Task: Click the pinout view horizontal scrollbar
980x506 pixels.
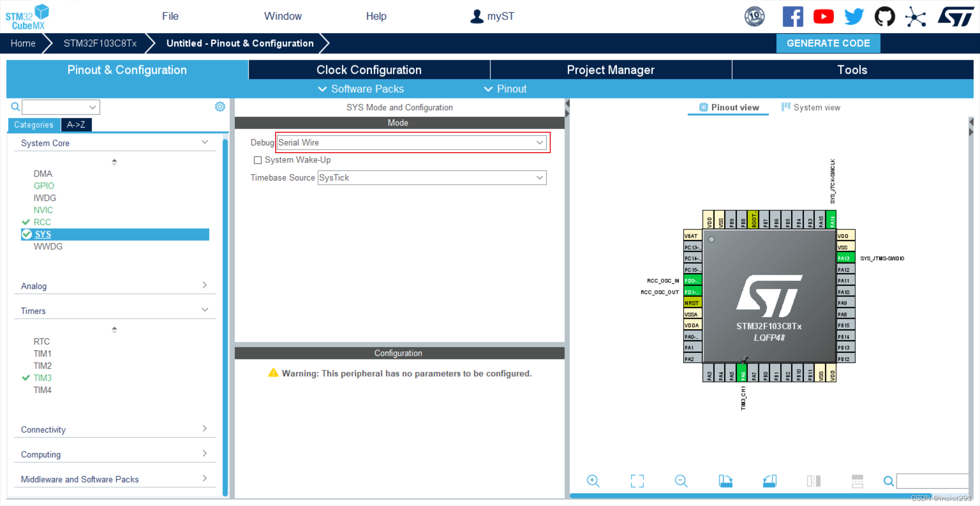Action: point(750,496)
